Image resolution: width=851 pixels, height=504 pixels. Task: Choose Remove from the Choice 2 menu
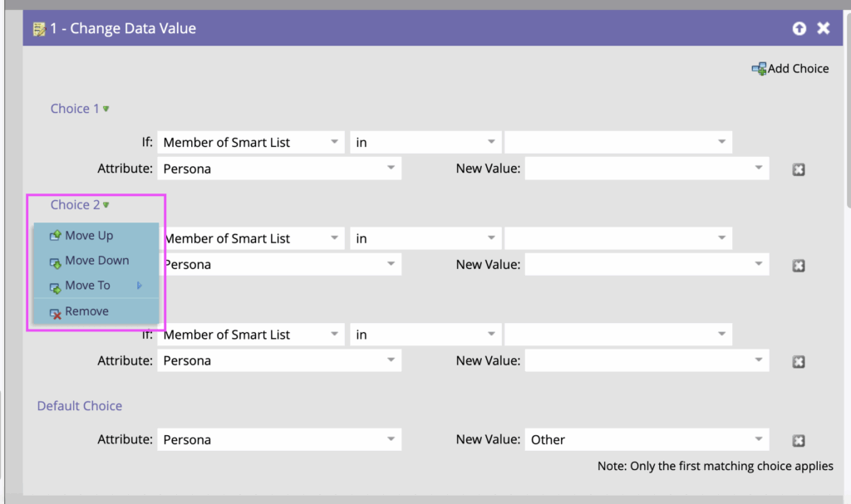point(86,311)
